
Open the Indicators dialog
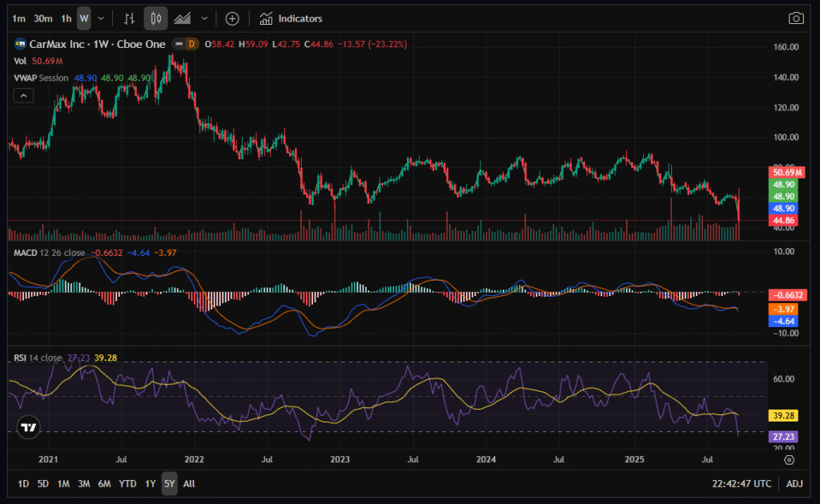[x=291, y=18]
